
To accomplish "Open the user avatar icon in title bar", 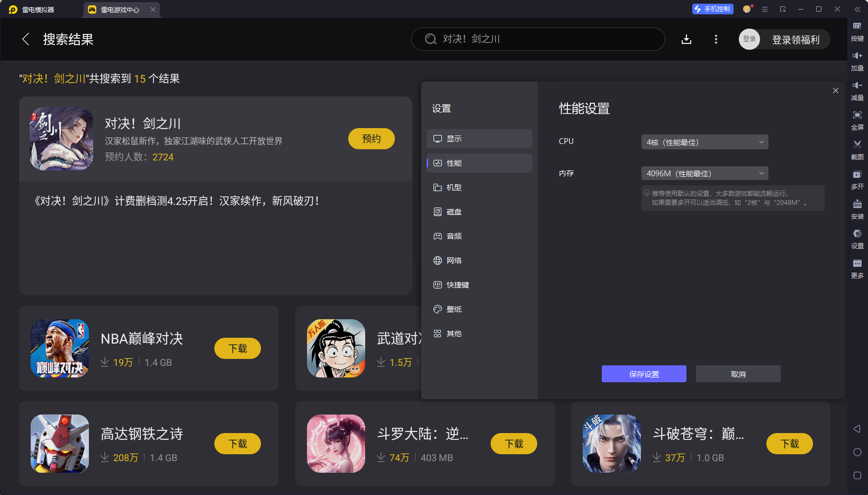I will pos(747,9).
